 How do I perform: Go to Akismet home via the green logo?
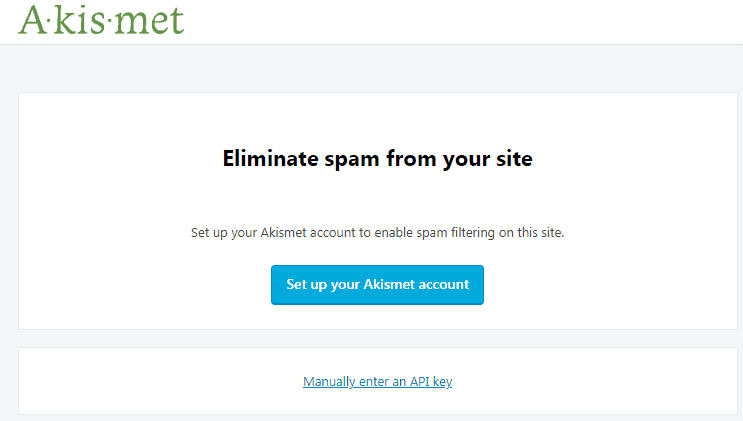click(101, 20)
